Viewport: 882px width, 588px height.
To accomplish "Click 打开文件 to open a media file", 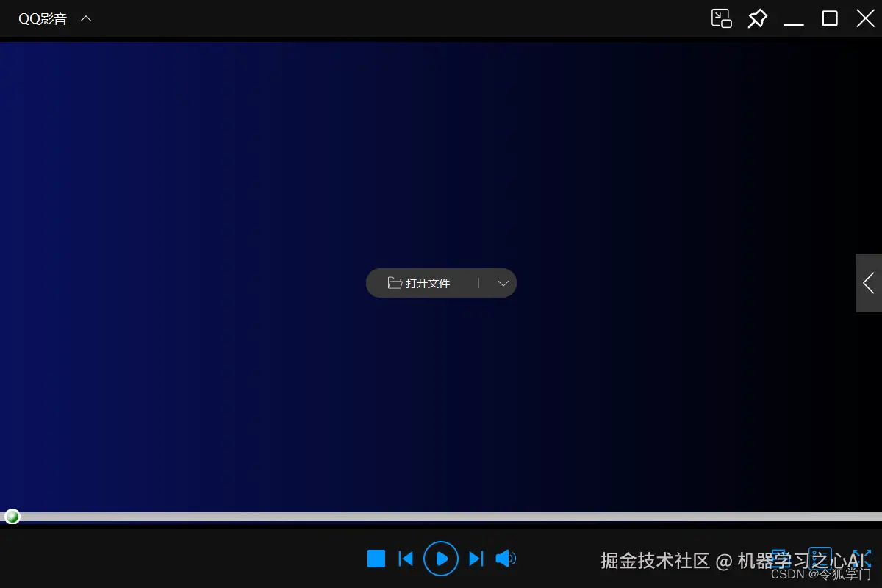I will (x=429, y=283).
